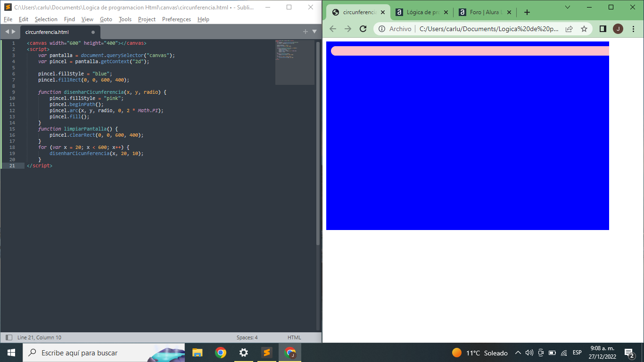644x362 pixels.
Task: Toggle Chrome side panel
Action: pos(603,29)
